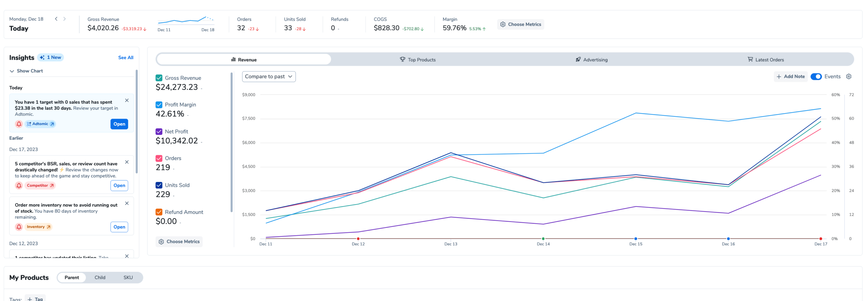Click the bell icon on Competitor insight
868x301 pixels.
point(19,185)
